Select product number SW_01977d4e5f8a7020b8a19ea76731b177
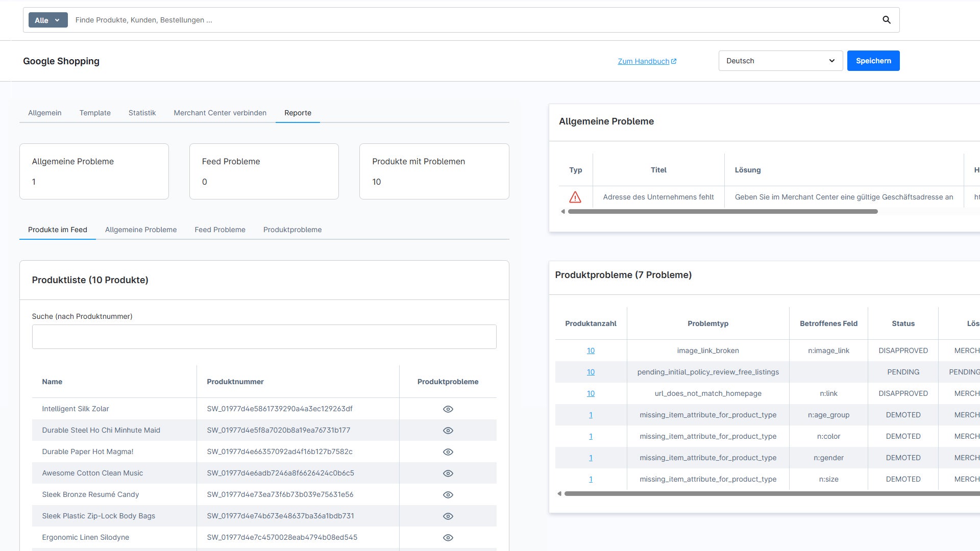The width and height of the screenshot is (980, 551). pyautogui.click(x=279, y=430)
